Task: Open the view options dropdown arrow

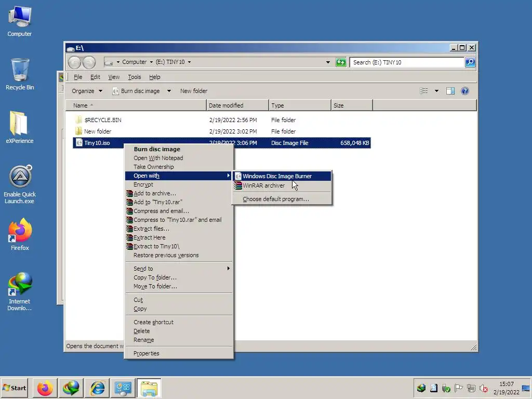Action: [x=436, y=91]
